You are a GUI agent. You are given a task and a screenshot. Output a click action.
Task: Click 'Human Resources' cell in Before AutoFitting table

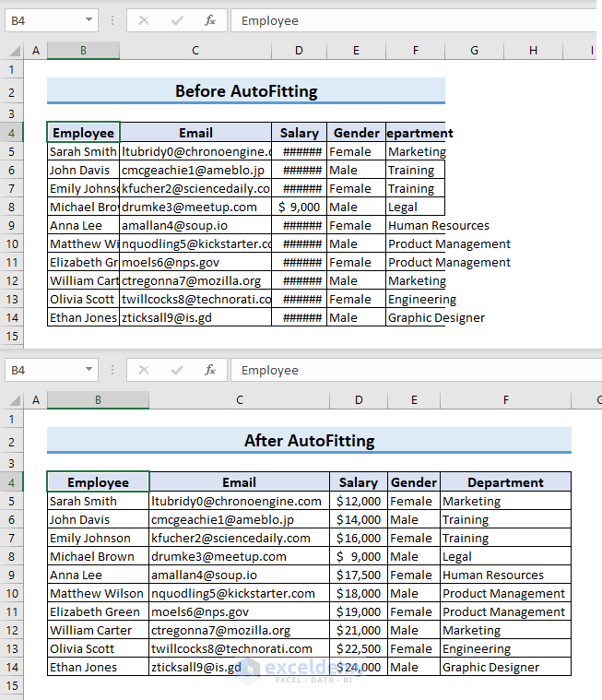pos(416,225)
